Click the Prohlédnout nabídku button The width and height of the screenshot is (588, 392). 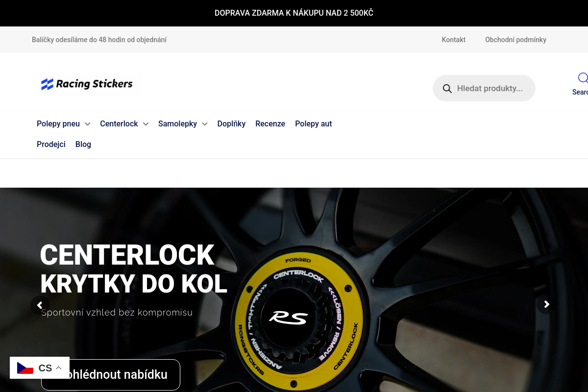coord(111,375)
